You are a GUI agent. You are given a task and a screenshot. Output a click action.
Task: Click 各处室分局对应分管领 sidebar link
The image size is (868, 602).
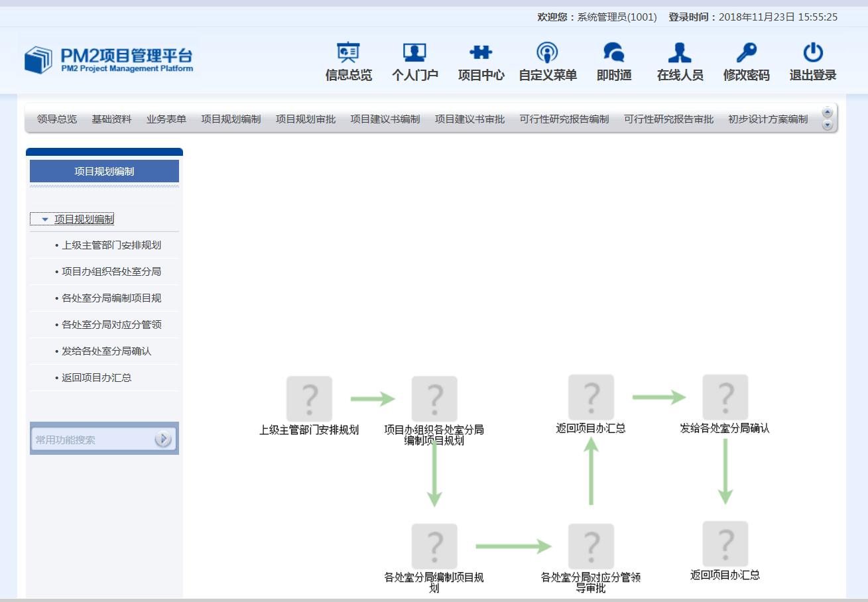(111, 325)
